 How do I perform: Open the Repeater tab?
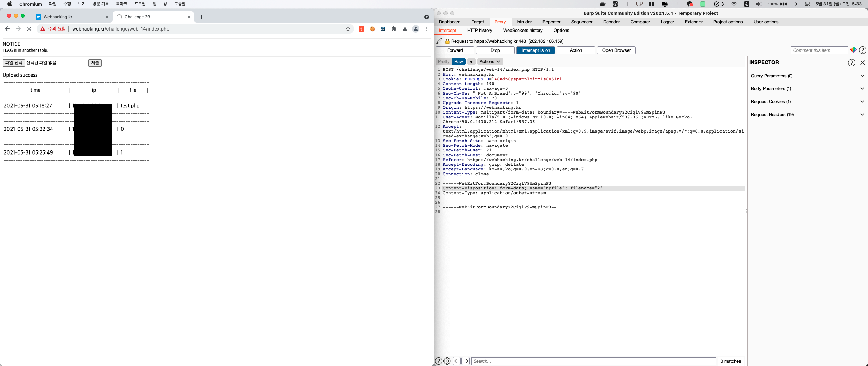point(551,22)
